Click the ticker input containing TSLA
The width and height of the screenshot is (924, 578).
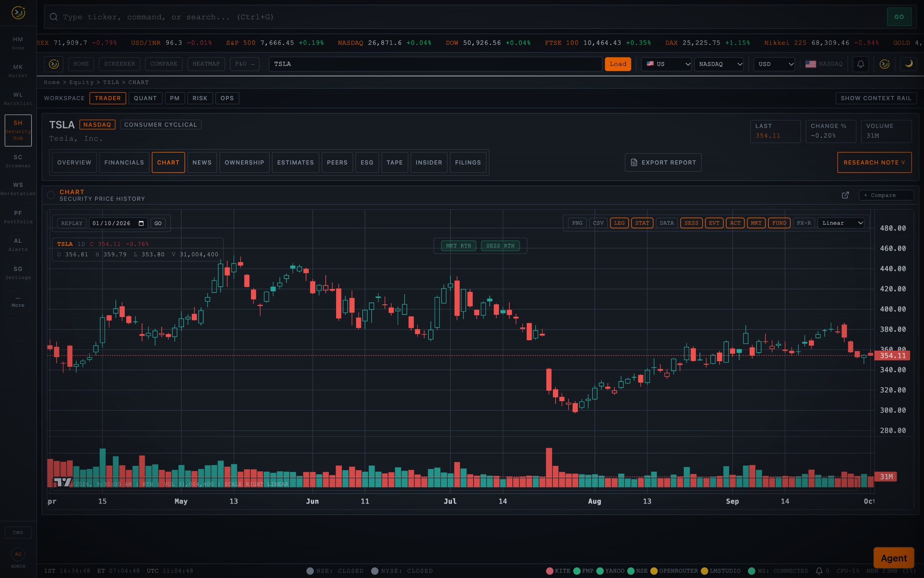tap(435, 64)
